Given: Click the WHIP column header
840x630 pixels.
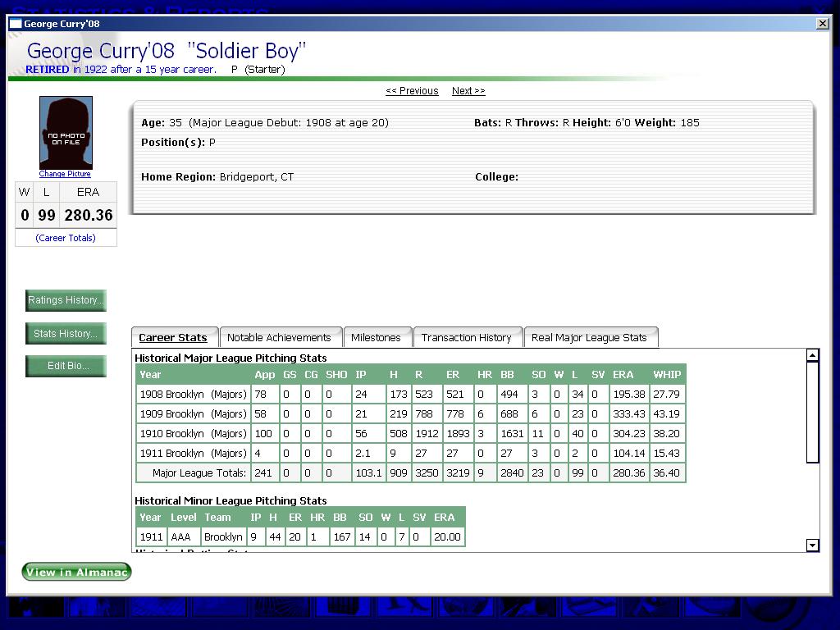Looking at the screenshot, I should coord(667,374).
